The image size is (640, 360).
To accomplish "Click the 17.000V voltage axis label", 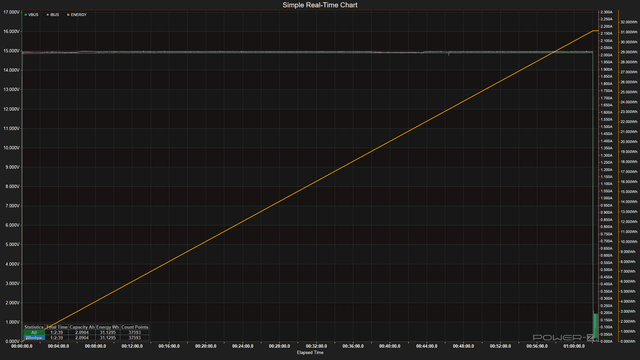I will 11,12.
